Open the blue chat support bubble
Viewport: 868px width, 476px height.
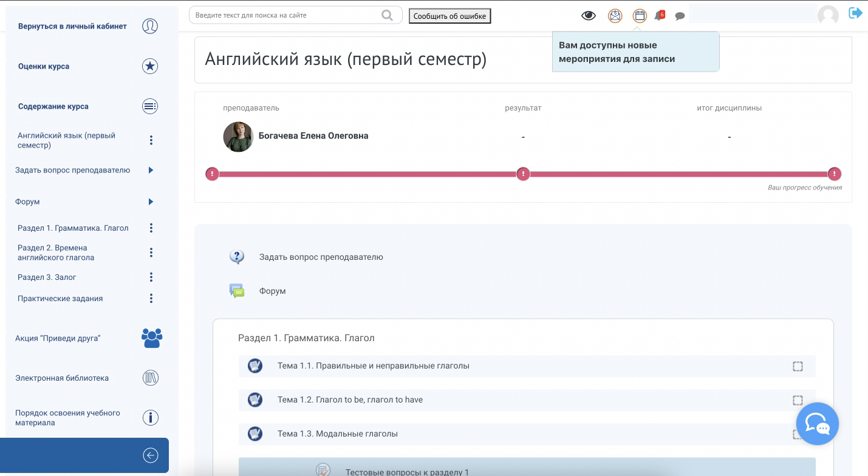coord(818,424)
